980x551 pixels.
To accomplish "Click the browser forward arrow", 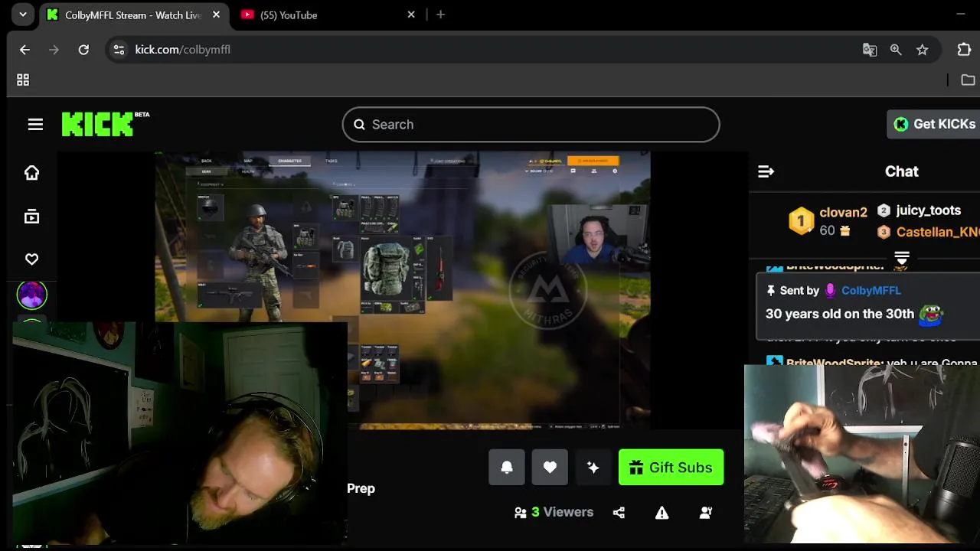I will (x=54, y=50).
